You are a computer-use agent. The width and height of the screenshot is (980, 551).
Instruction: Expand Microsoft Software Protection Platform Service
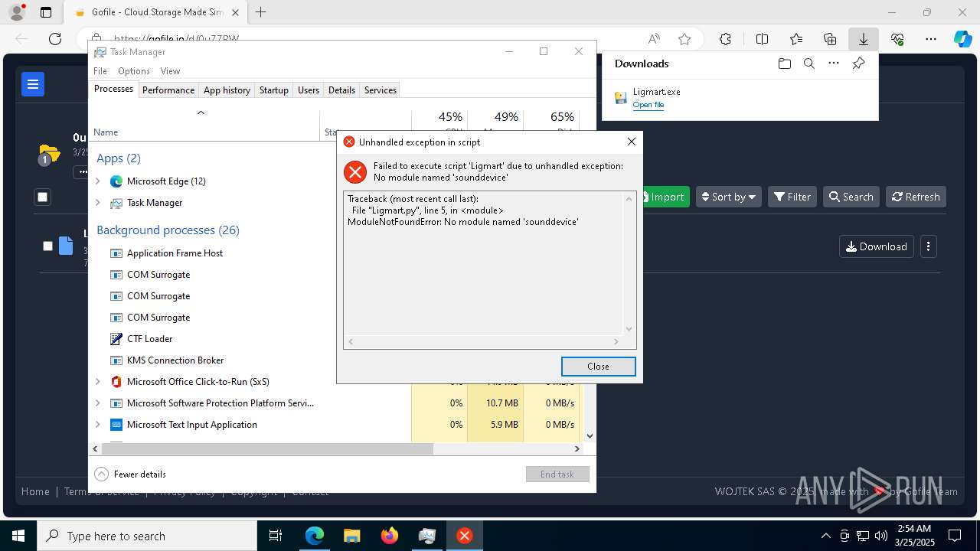tap(97, 403)
